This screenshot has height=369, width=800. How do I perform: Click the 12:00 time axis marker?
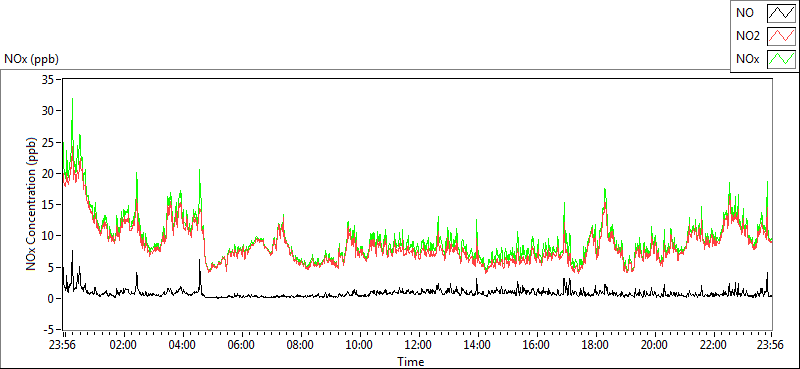417,344
